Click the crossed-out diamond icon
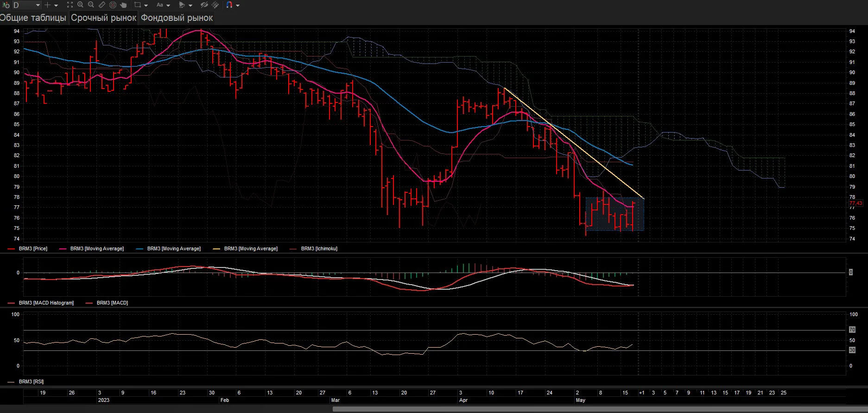 [x=215, y=5]
